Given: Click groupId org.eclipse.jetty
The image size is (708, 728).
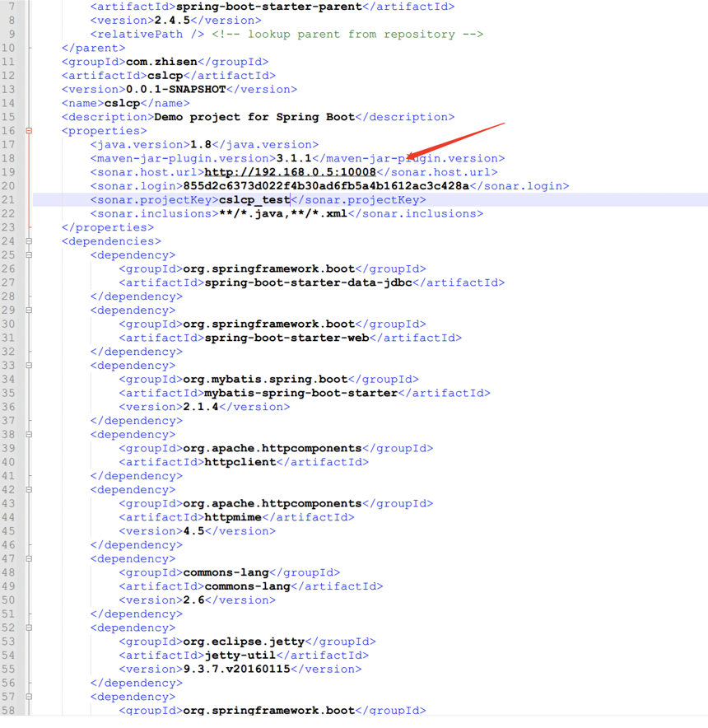Looking at the screenshot, I should (x=244, y=642).
